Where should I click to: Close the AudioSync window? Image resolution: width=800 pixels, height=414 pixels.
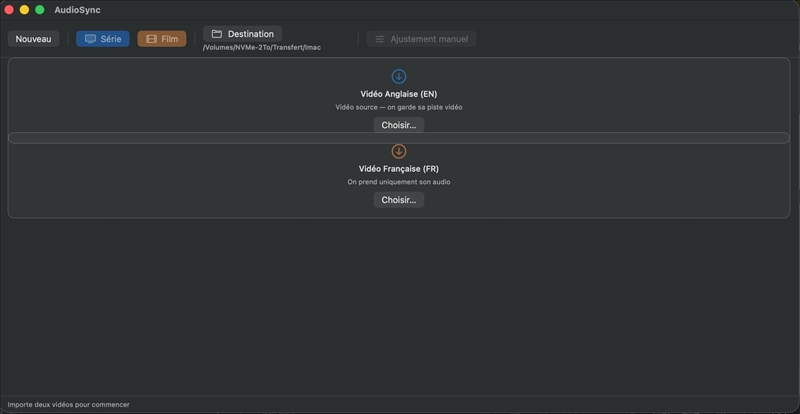click(x=9, y=10)
